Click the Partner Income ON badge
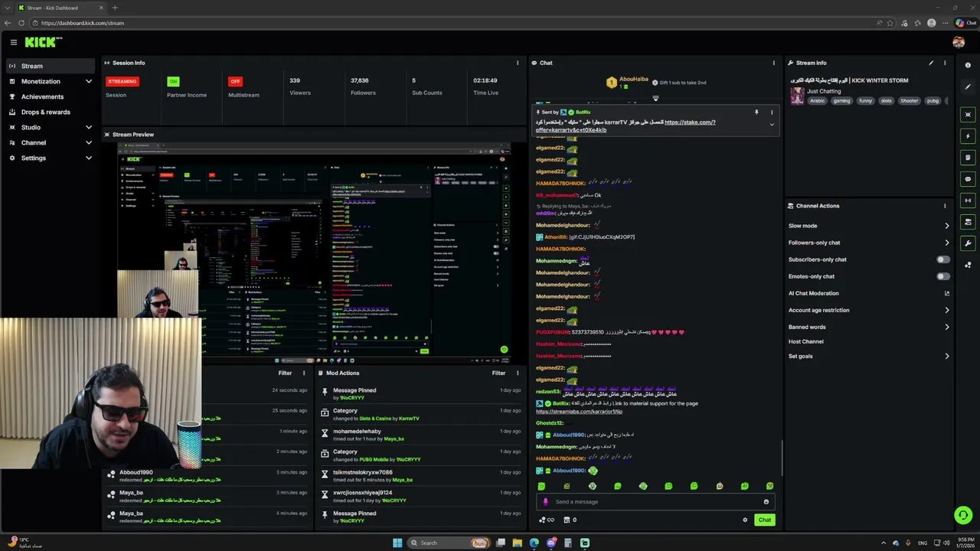The height and width of the screenshot is (551, 980). pos(173,81)
